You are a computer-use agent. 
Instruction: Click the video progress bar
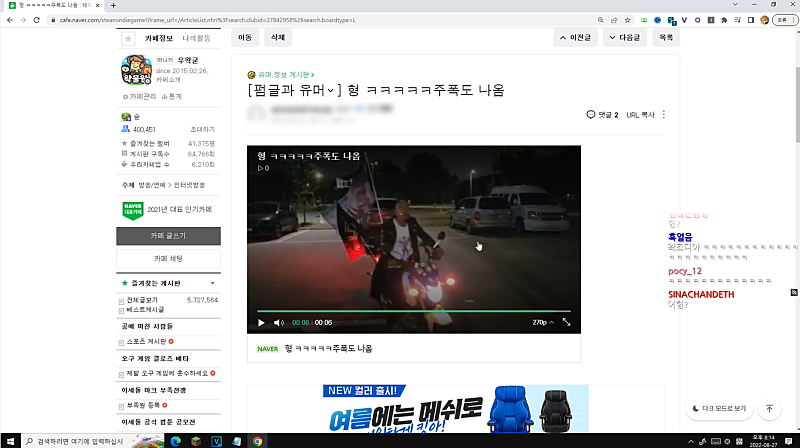[414, 311]
